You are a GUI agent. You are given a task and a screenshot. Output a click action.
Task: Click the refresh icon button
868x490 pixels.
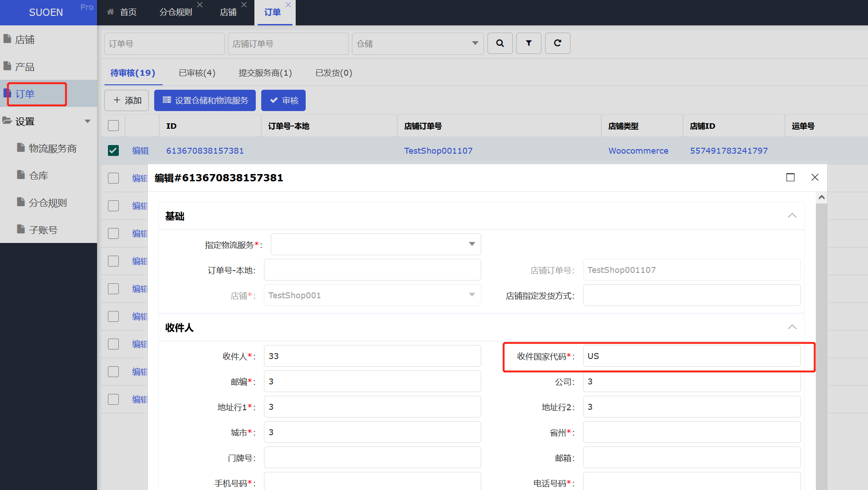click(x=557, y=44)
